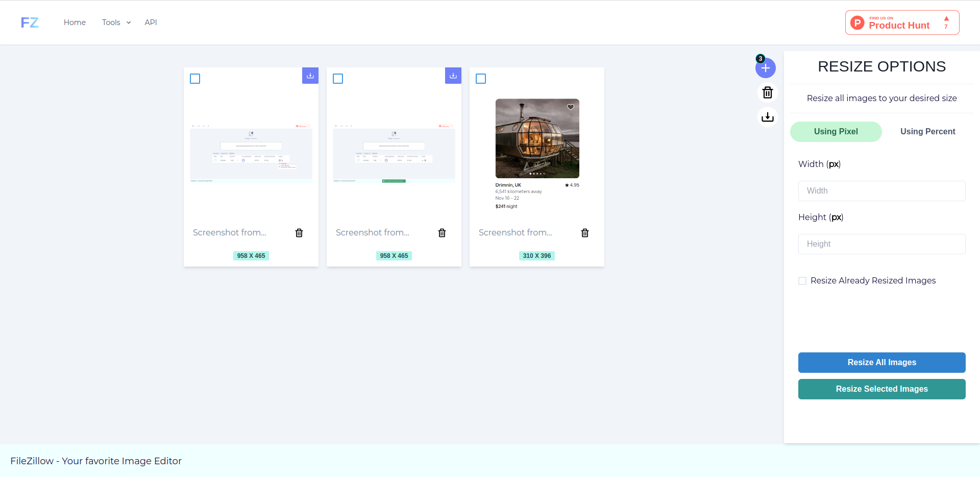Delete all images via the floating trash icon
980x477 pixels.
coord(767,92)
